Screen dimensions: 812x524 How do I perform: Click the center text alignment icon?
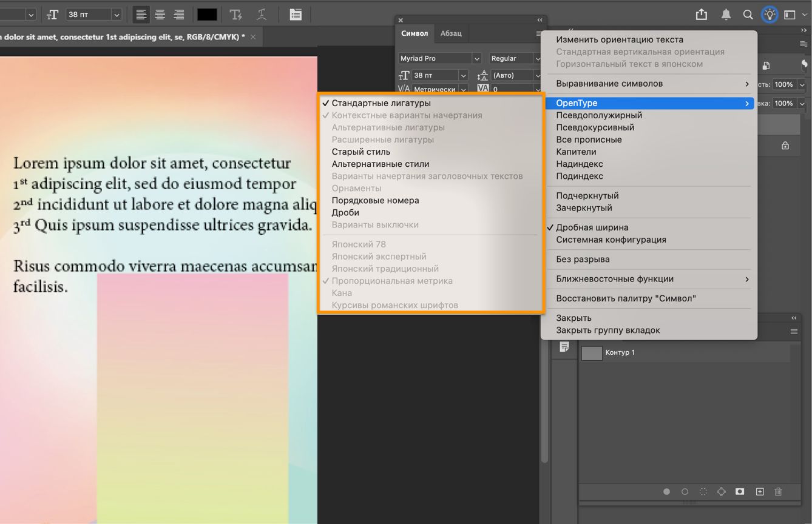[160, 15]
